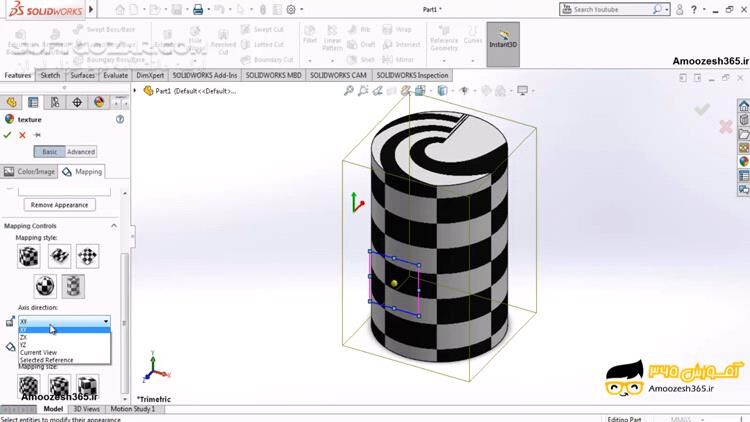Select the spherical mapping style icon
This screenshot has width=750, height=422.
(44, 287)
